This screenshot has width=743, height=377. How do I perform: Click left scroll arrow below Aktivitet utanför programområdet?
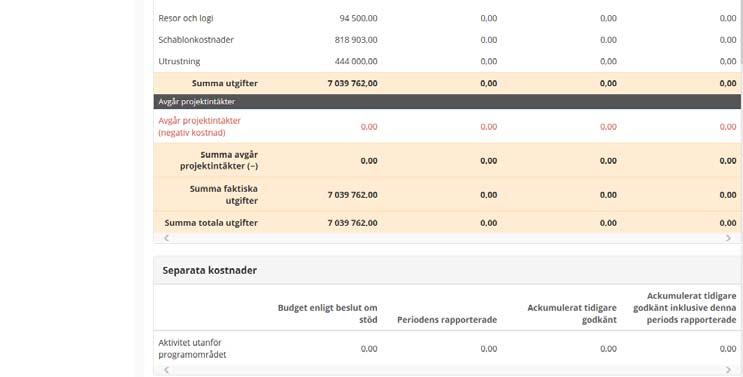(166, 370)
